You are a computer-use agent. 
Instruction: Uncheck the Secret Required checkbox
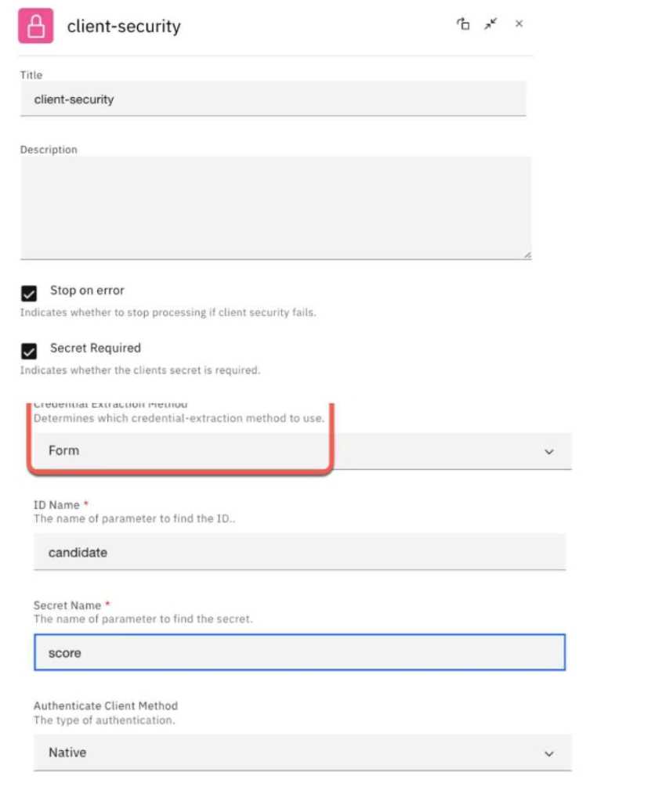(29, 351)
